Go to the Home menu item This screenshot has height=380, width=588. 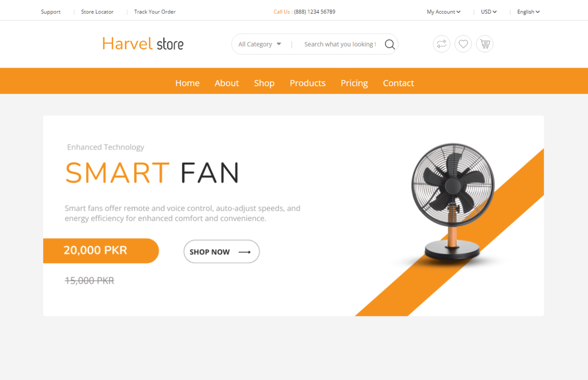coord(187,83)
